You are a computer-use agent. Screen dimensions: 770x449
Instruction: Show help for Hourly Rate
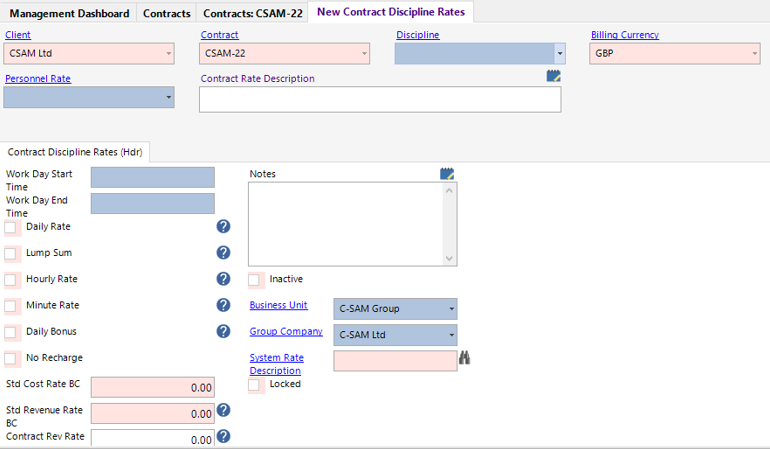[x=223, y=279]
